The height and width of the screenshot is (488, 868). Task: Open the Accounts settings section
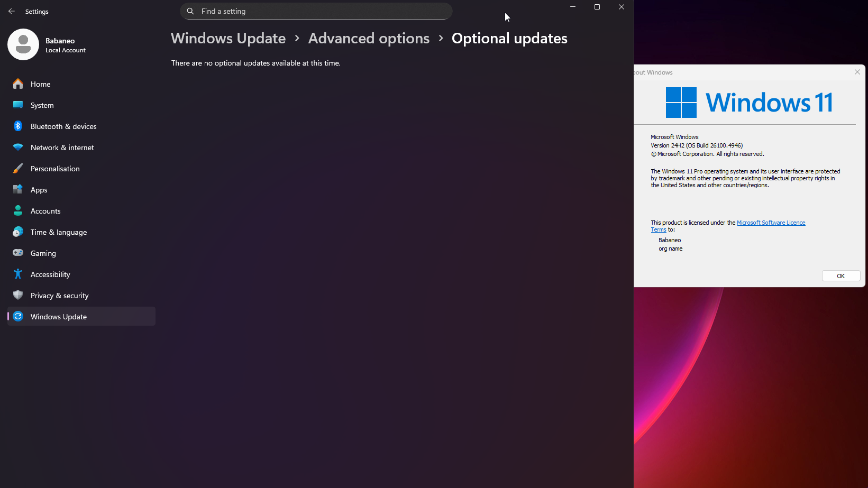[81, 211]
